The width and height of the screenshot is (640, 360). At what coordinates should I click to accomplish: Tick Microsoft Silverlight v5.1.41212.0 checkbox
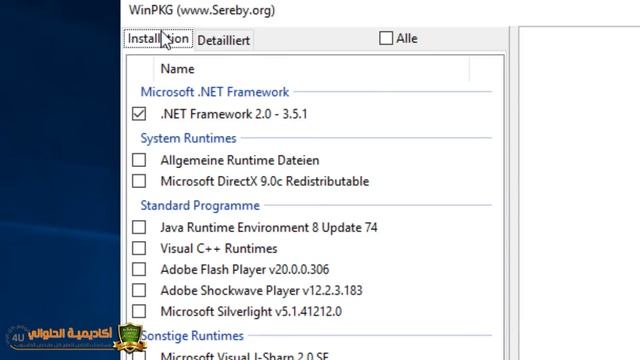139,311
